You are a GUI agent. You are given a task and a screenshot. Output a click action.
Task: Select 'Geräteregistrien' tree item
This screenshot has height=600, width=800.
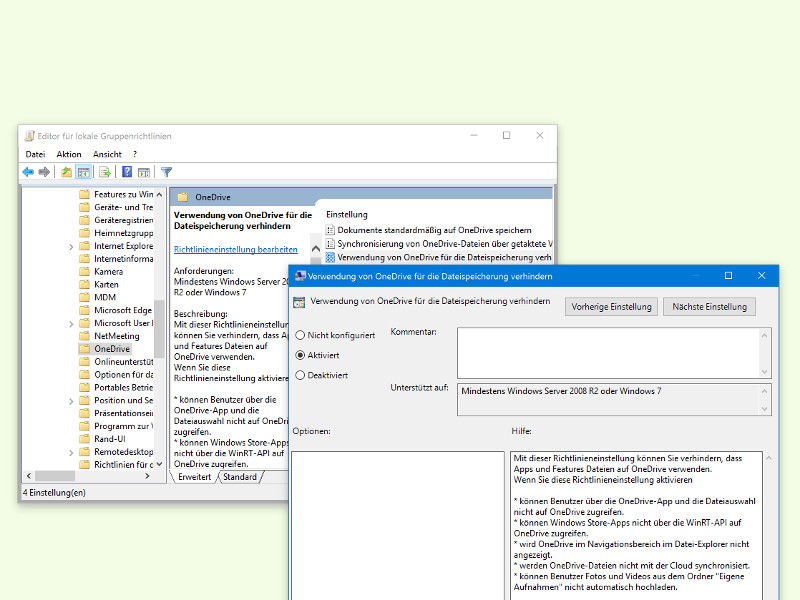click(x=123, y=220)
